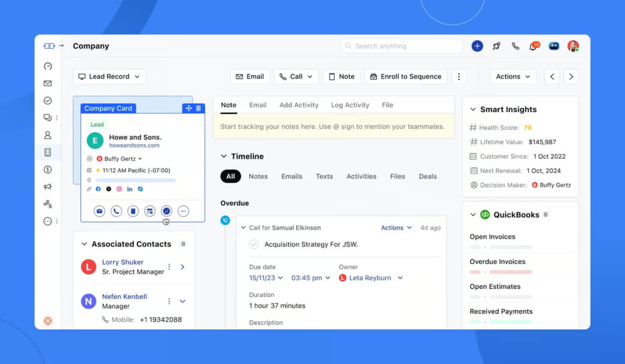Go to previous record with left arrow
The image size is (625, 364).
552,76
